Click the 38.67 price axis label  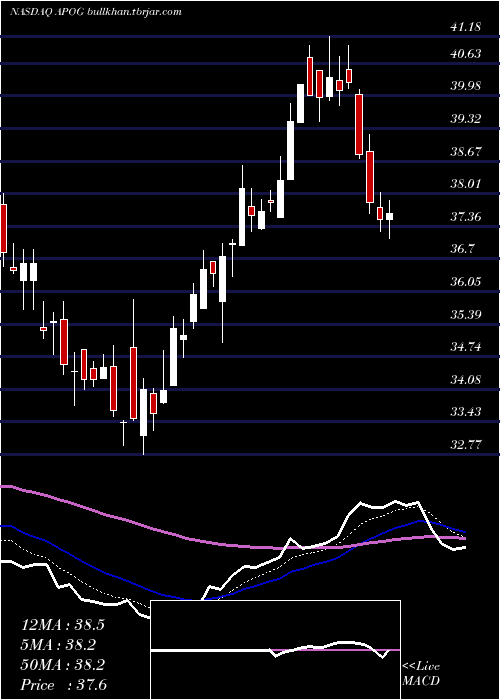click(466, 151)
